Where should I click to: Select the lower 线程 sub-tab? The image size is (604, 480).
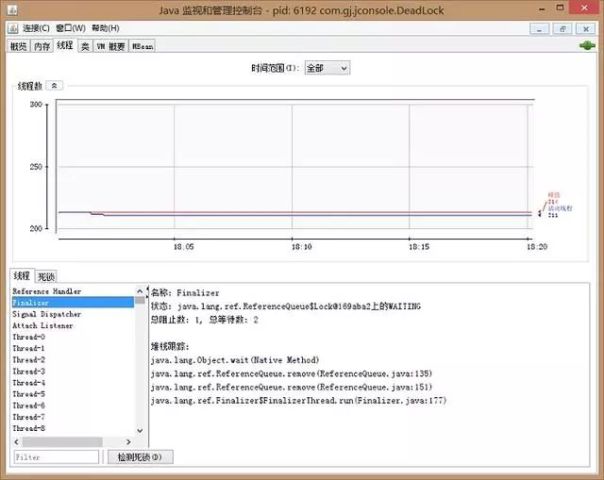[22, 276]
